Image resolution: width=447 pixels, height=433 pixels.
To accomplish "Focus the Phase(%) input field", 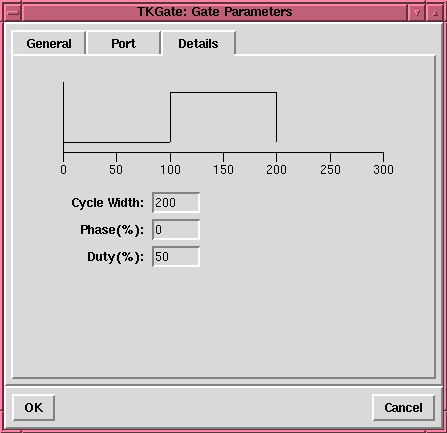I will click(x=176, y=229).
